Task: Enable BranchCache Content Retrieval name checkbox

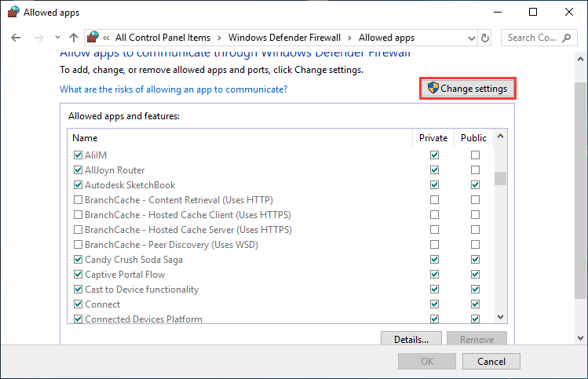Action: coord(78,200)
